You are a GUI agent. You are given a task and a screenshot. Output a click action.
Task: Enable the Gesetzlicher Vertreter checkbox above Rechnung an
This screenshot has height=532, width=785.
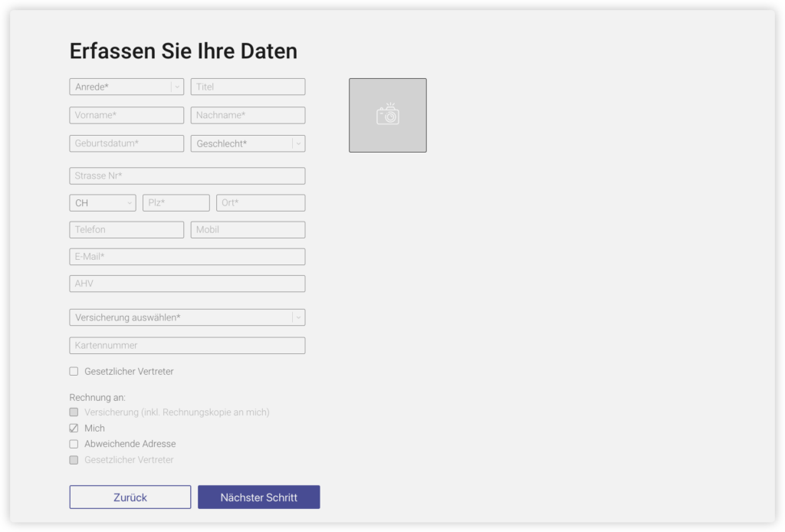tap(74, 372)
